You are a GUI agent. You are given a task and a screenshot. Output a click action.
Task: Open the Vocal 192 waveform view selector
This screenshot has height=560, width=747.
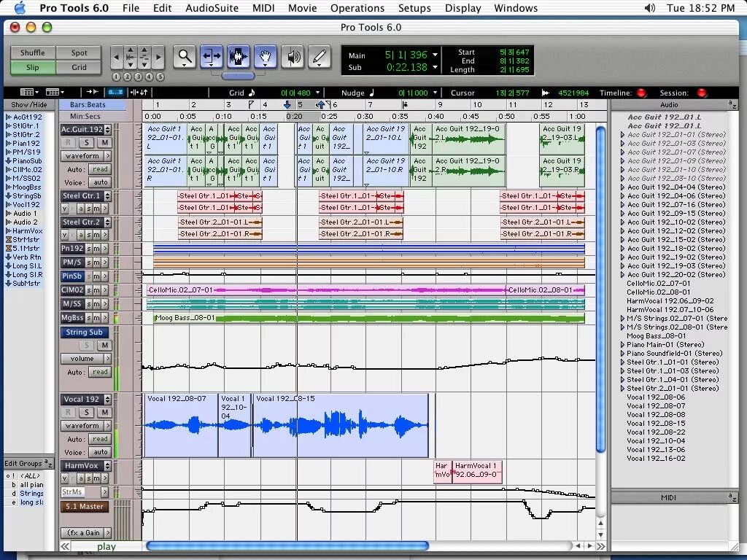coord(86,426)
